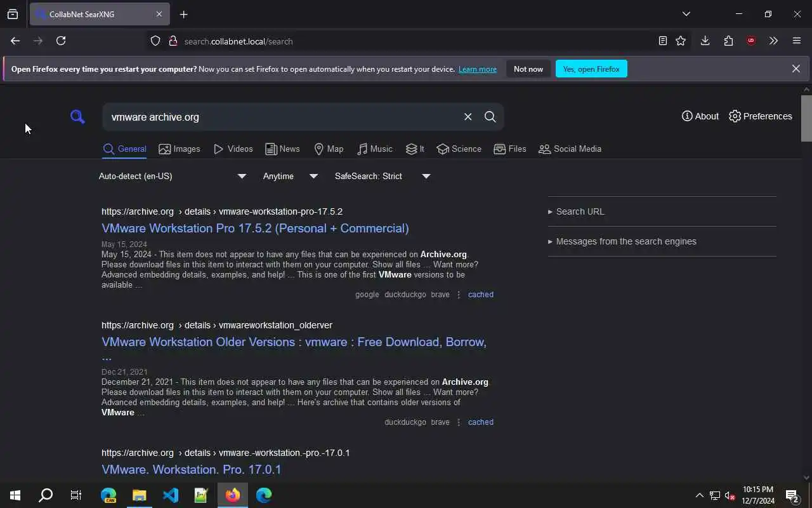Open Firefox View recent browsing icon
Viewport: 812px width, 508px height.
(13, 14)
